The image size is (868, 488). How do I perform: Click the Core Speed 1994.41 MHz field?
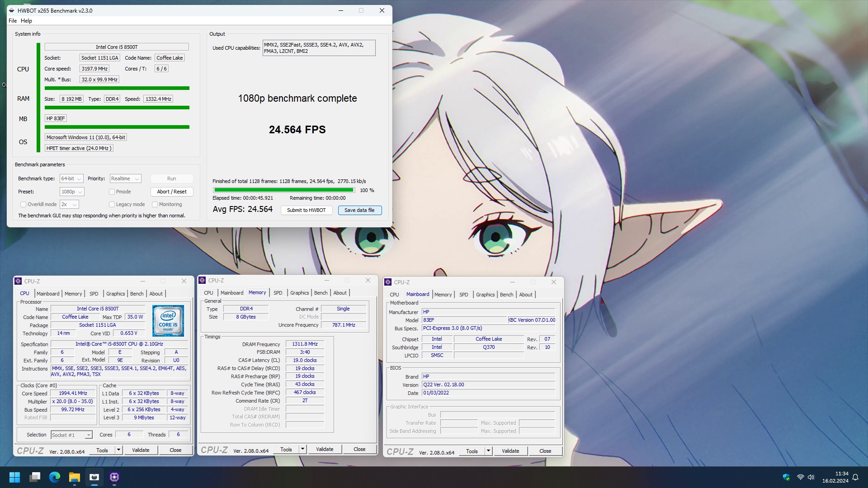[x=73, y=394]
